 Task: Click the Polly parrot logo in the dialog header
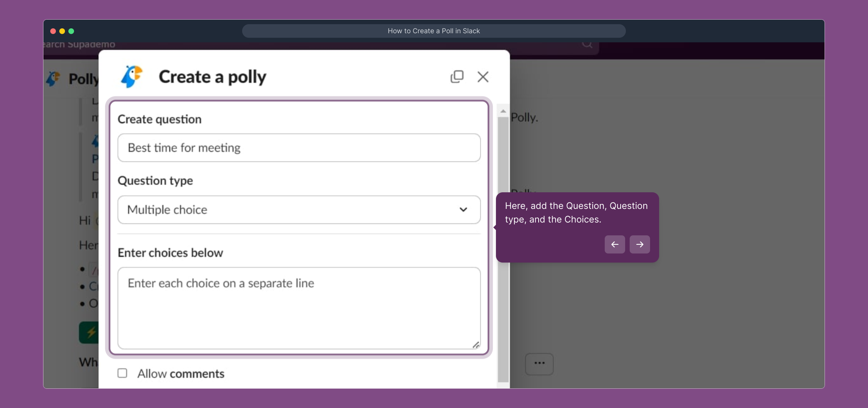pyautogui.click(x=132, y=76)
